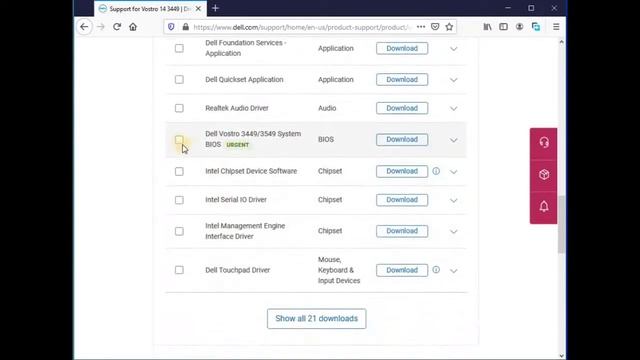640x360 pixels.
Task: Click the scrollbar up arrow
Action: click(562, 42)
